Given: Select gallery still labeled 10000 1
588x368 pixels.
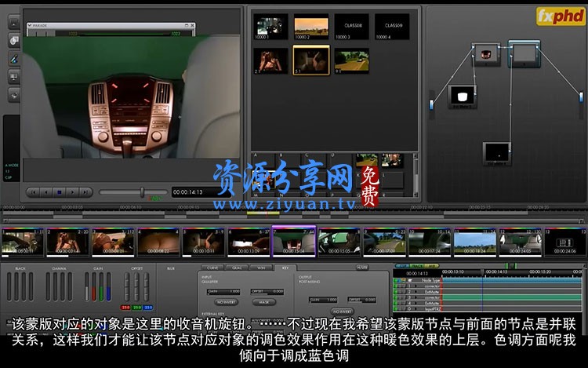Looking at the screenshot, I should point(270,27).
